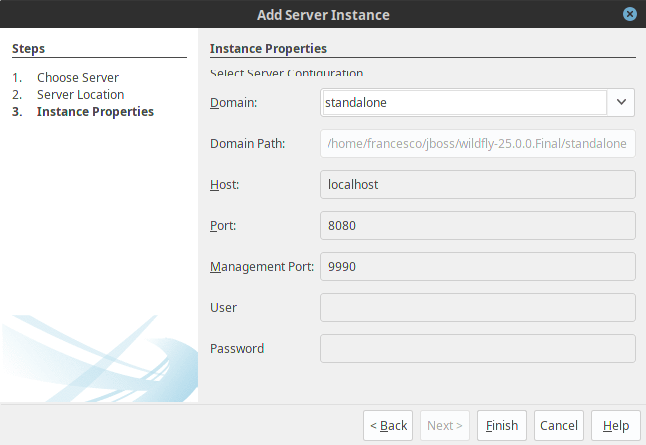Edit the Port field showing 8080
The height and width of the screenshot is (445, 646).
tap(477, 225)
